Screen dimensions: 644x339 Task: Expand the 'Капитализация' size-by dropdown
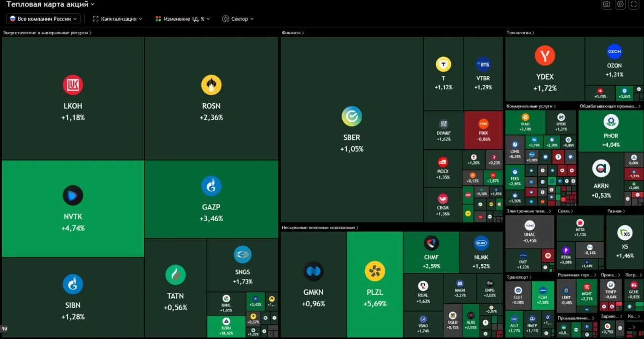click(x=118, y=19)
